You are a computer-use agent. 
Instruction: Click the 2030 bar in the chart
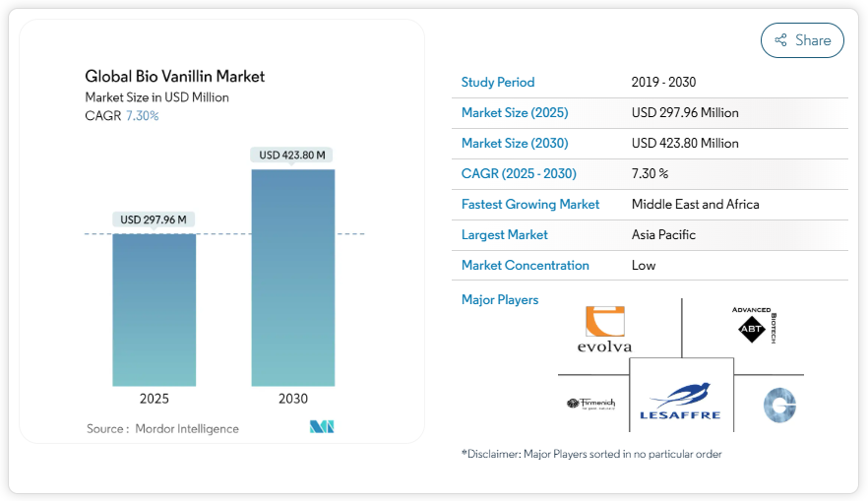click(293, 278)
